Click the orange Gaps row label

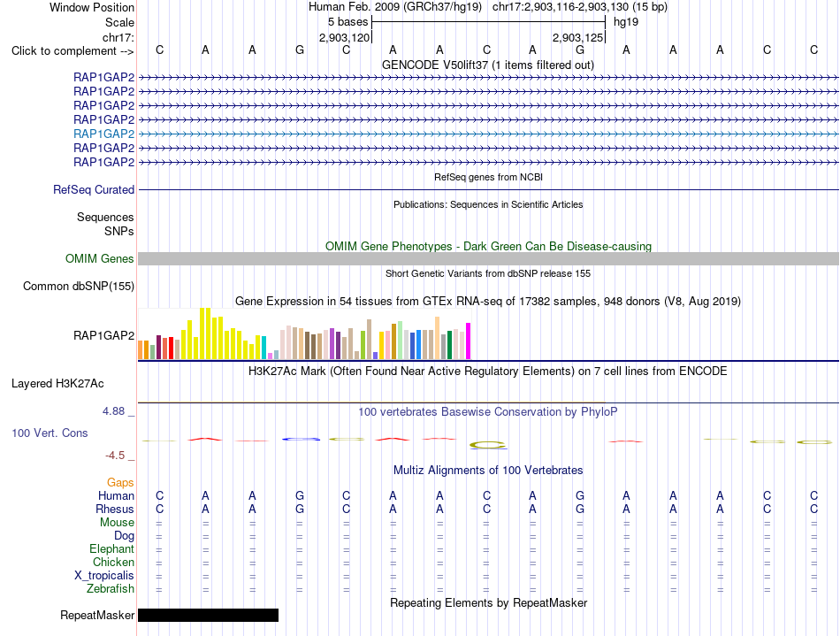pos(120,483)
